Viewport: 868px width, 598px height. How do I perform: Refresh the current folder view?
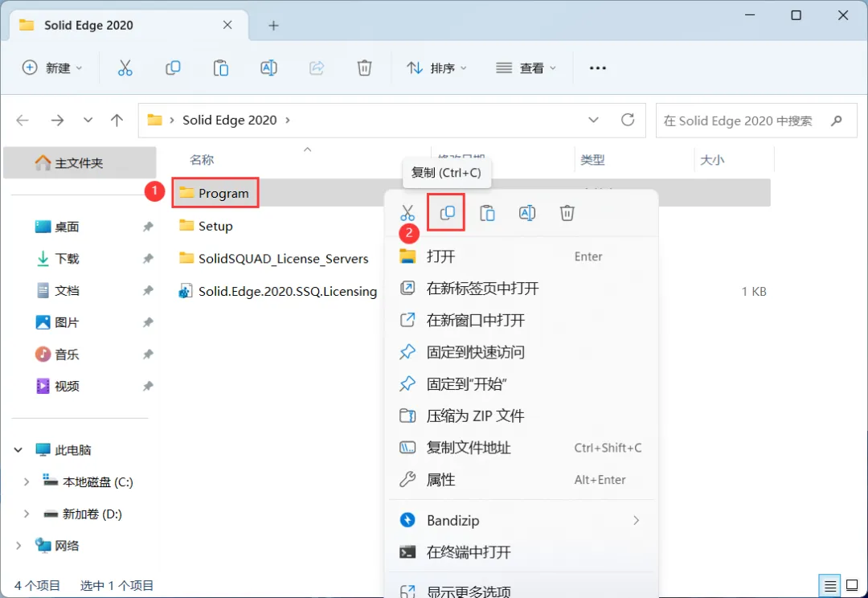click(x=628, y=120)
